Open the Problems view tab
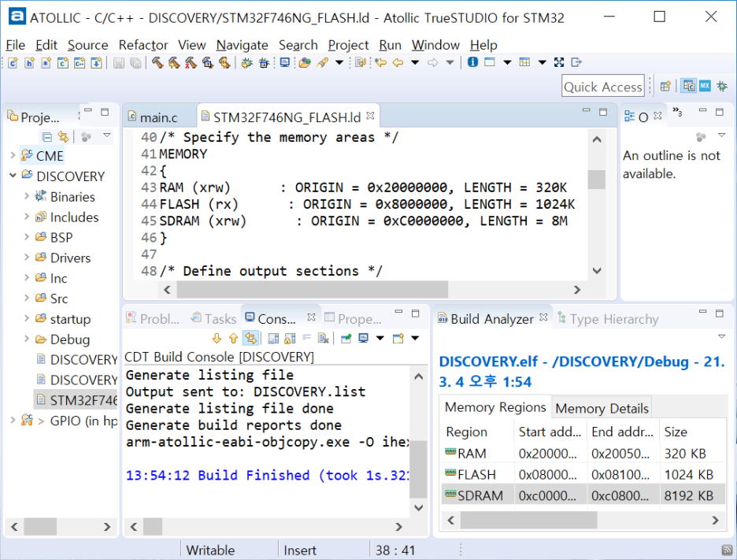737x560 pixels. click(154, 319)
